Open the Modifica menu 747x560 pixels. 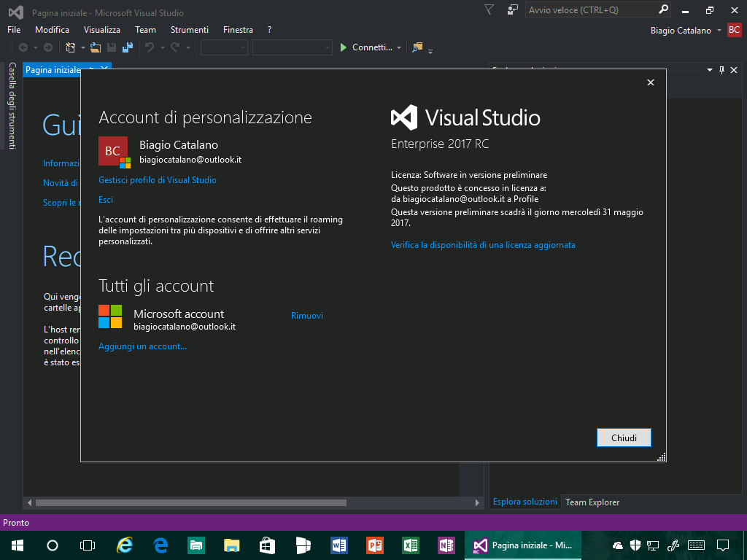point(52,29)
